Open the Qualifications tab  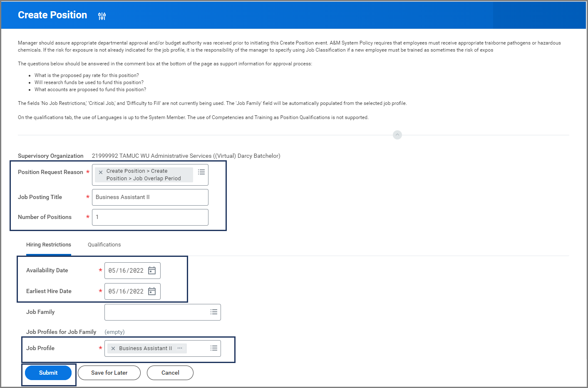click(x=104, y=245)
